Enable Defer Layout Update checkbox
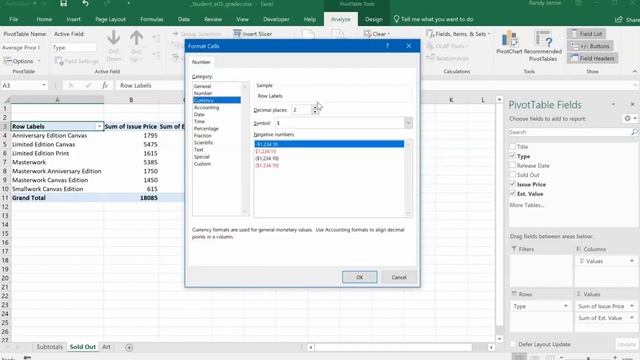Screen dimensions: 640x360 coord(513,344)
